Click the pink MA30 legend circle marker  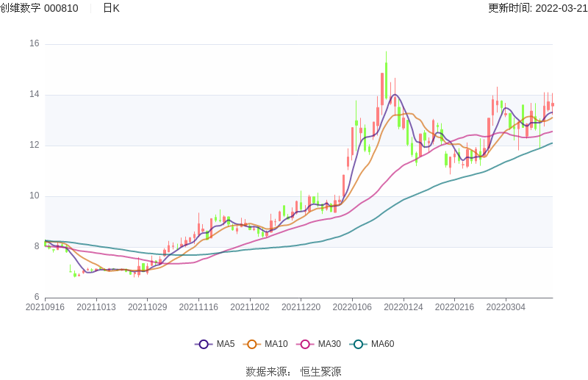(305, 344)
